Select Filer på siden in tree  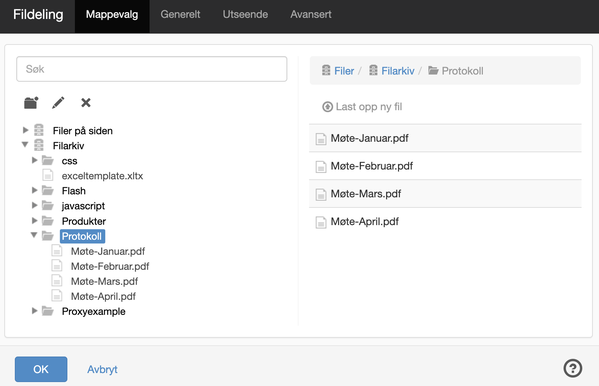coord(83,131)
